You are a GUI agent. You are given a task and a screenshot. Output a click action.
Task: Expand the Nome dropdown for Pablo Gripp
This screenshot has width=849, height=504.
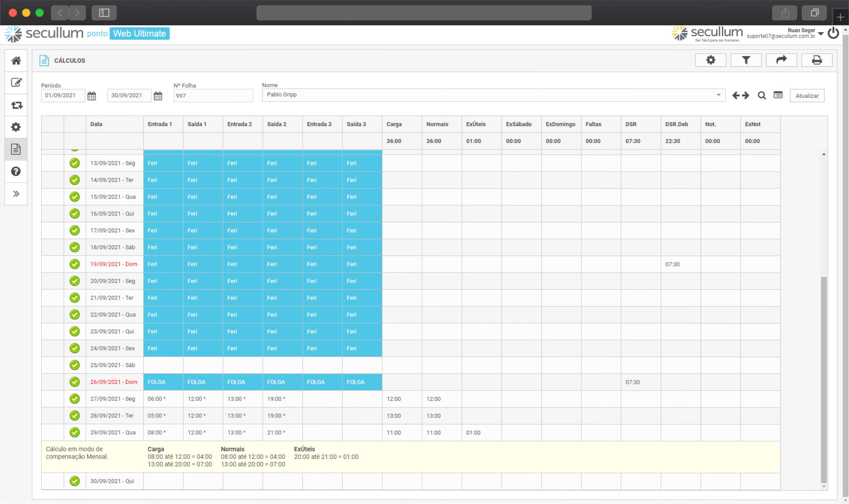(x=718, y=95)
